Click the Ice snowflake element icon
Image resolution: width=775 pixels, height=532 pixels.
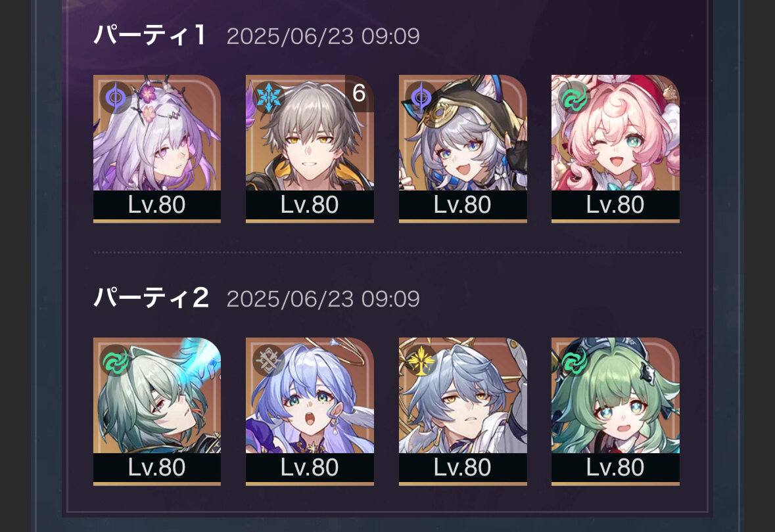click(x=268, y=97)
